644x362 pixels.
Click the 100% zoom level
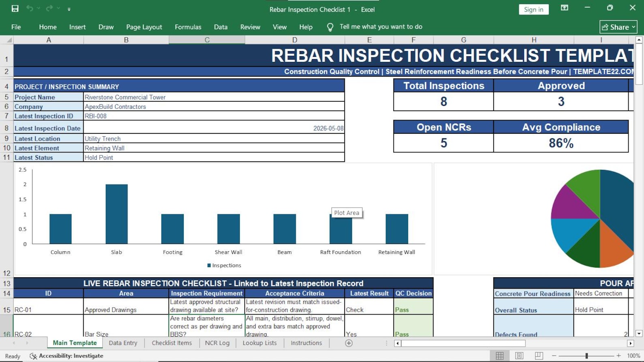pos(633,356)
